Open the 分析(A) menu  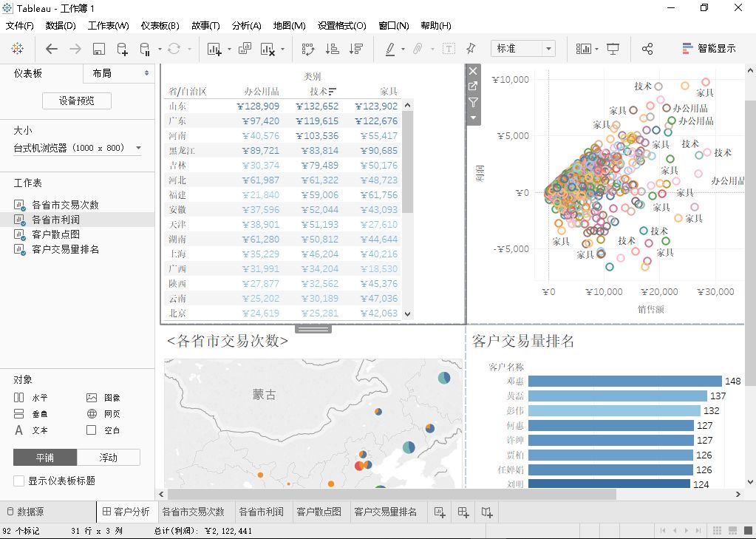246,26
